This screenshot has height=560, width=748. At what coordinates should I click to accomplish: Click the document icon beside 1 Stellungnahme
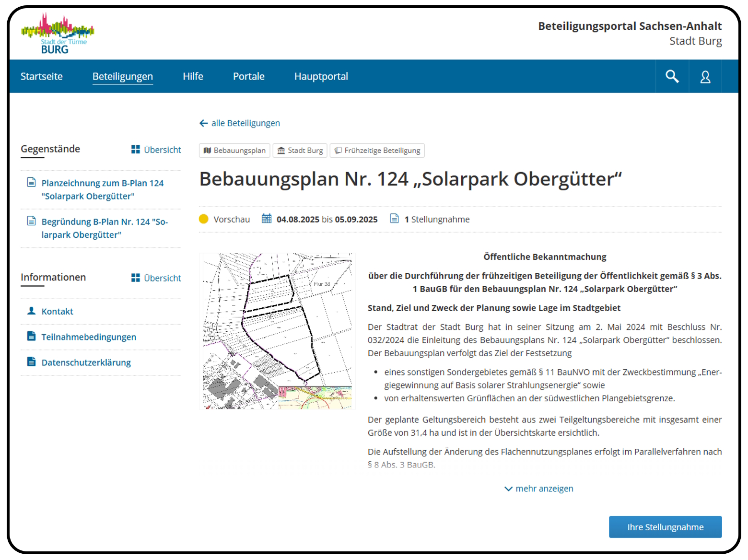394,219
